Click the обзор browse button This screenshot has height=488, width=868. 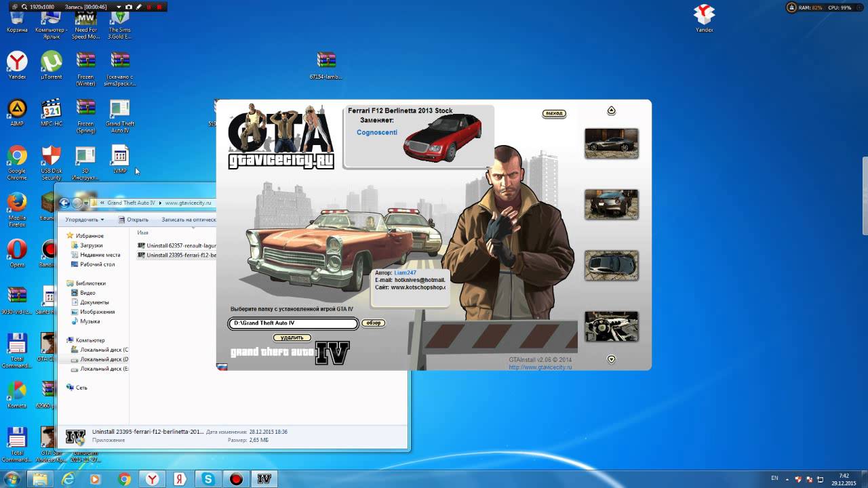pyautogui.click(x=373, y=323)
